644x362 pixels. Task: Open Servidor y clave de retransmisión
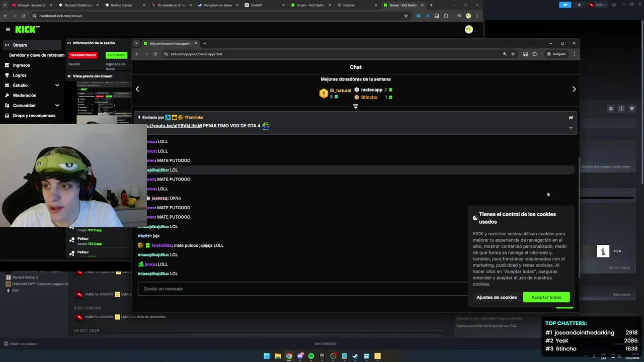(x=36, y=55)
